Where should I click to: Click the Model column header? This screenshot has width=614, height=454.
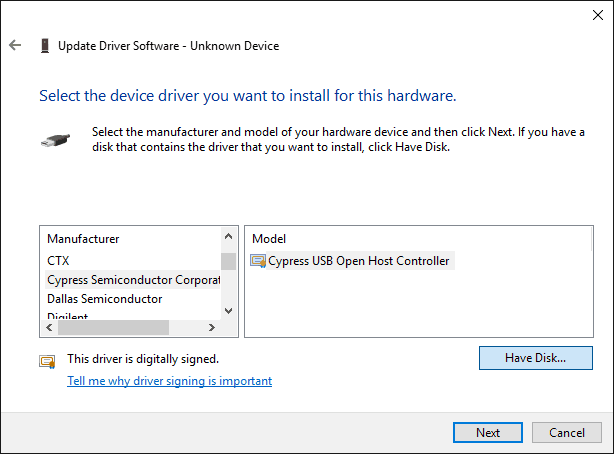tap(269, 239)
